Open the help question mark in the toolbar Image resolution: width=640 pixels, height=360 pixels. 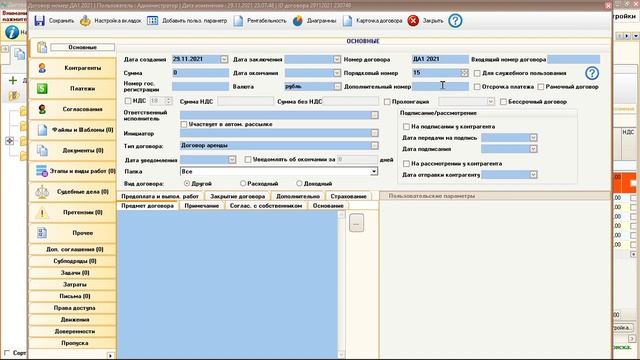pos(455,20)
